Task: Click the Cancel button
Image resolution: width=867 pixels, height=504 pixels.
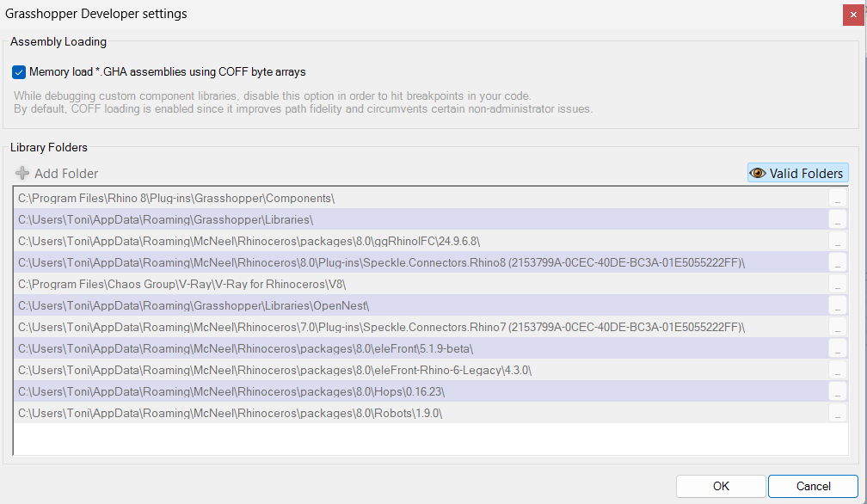Action: click(813, 486)
